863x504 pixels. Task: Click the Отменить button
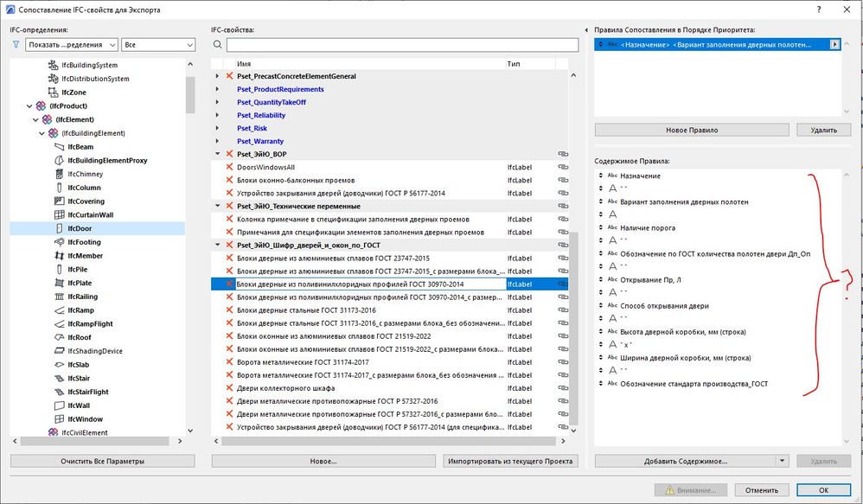762,490
